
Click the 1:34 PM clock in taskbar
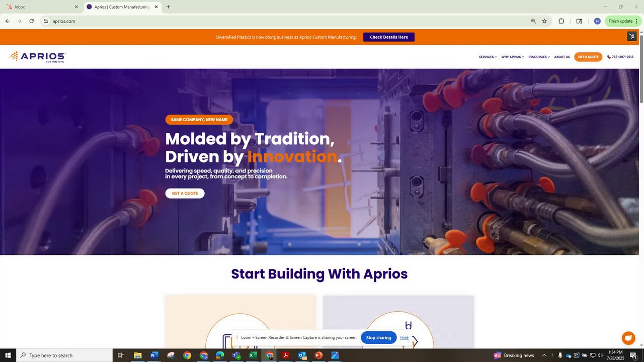tap(616, 355)
